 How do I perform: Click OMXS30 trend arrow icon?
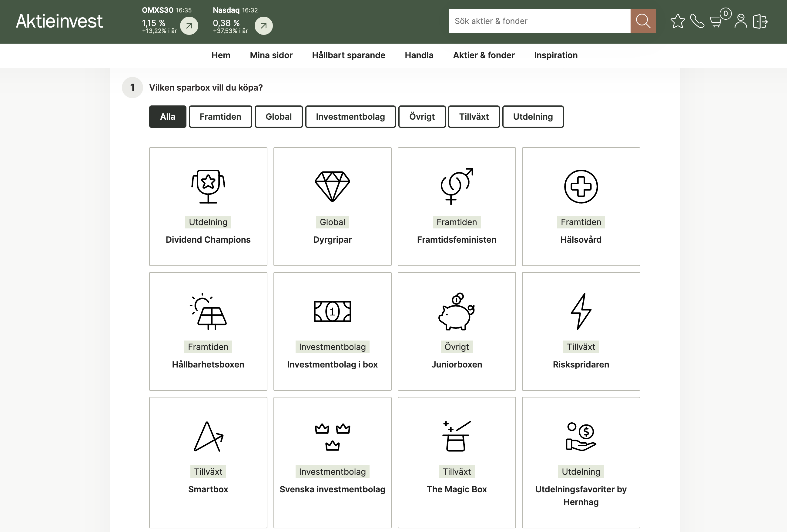click(189, 26)
